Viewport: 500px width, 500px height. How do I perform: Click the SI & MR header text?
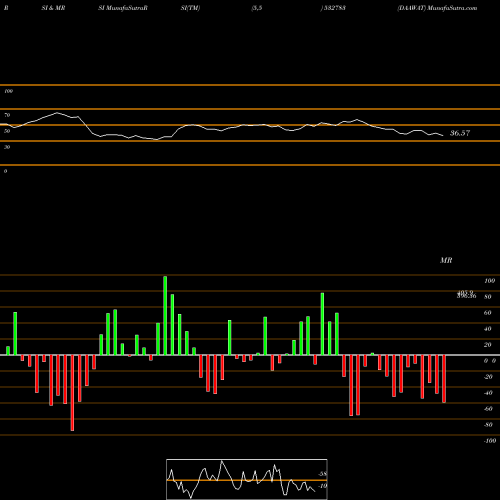(x=53, y=8)
